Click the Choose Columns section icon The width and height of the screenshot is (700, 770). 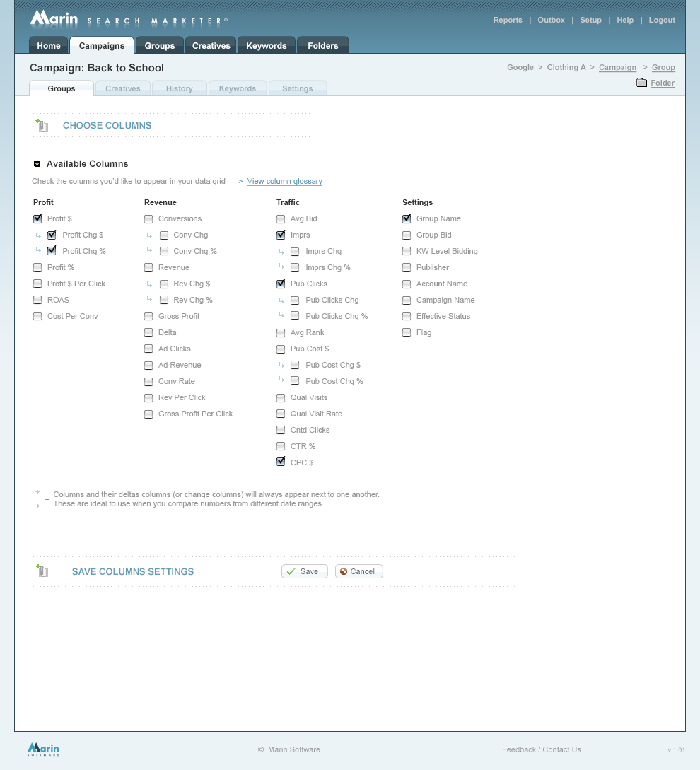click(42, 126)
